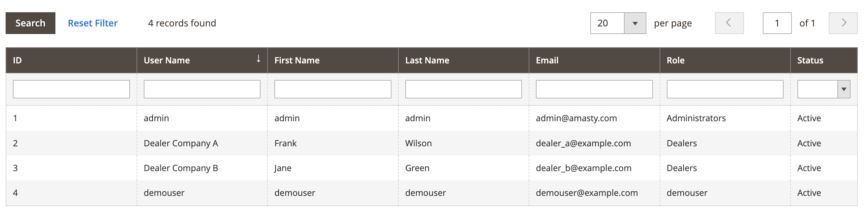Screen dimensions: 868x218
Task: Click the User Name sort arrow
Action: [259, 59]
